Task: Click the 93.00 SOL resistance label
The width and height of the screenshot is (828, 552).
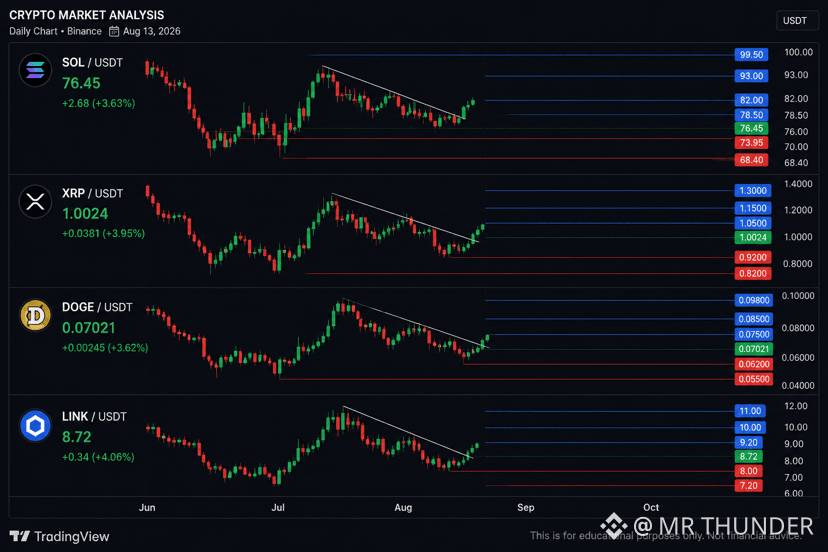Action: pyautogui.click(x=751, y=76)
